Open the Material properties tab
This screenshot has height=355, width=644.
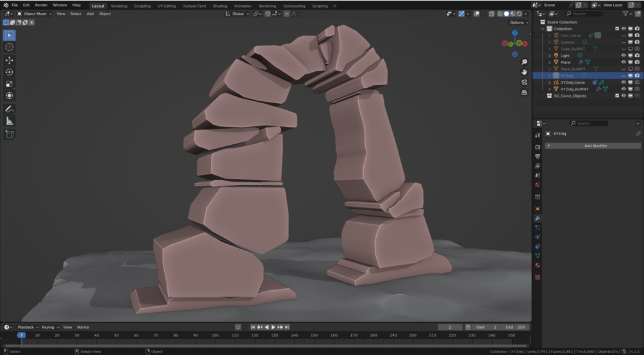tap(538, 265)
